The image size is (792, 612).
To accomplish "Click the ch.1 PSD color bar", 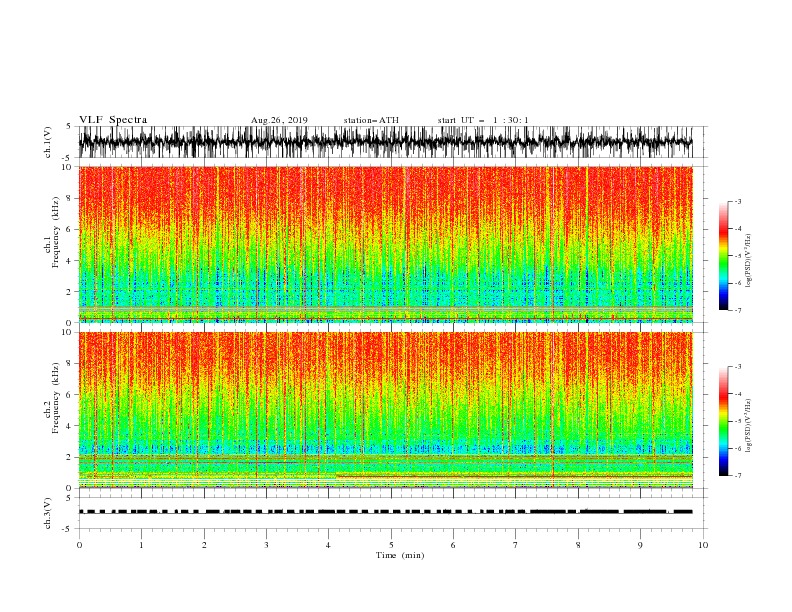I will pyautogui.click(x=723, y=255).
